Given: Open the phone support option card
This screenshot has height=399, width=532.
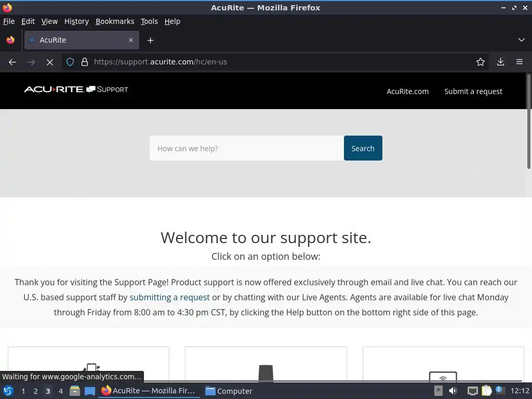Looking at the screenshot, I should (x=88, y=364).
